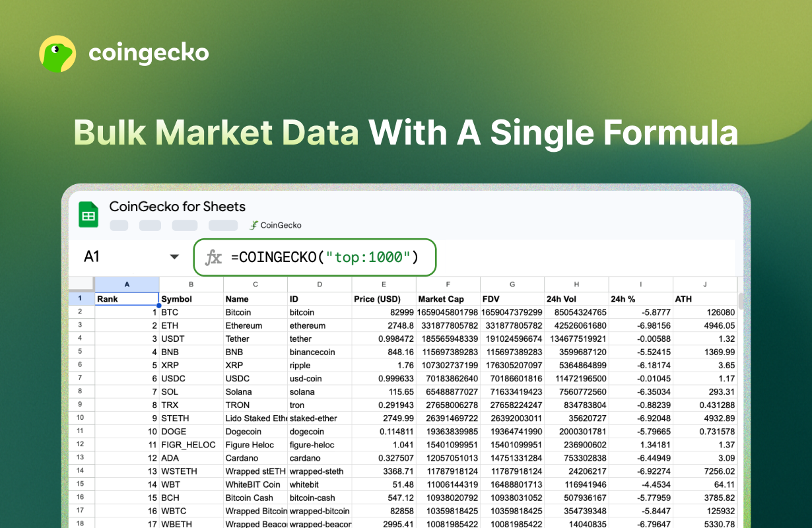Click the 24h % header cell

pos(640,299)
